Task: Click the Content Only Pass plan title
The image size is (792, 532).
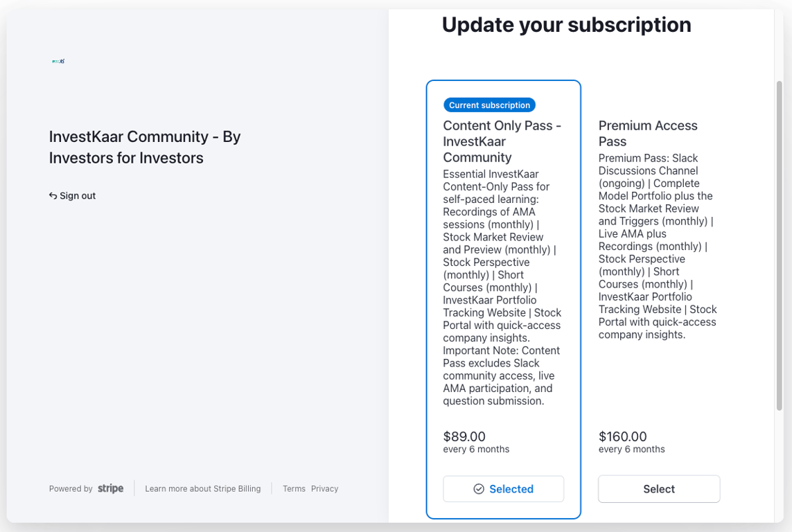Action: point(502,141)
